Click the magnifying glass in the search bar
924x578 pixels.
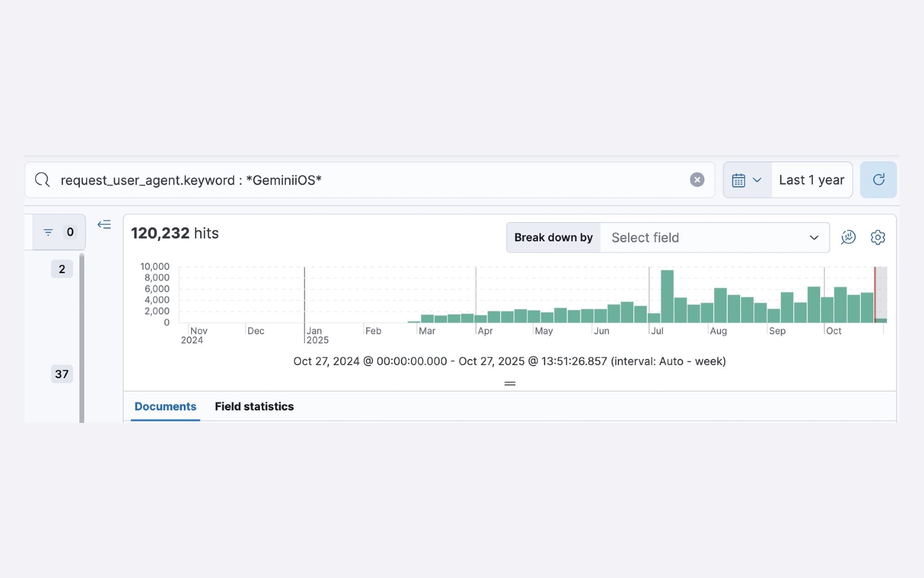pos(42,179)
